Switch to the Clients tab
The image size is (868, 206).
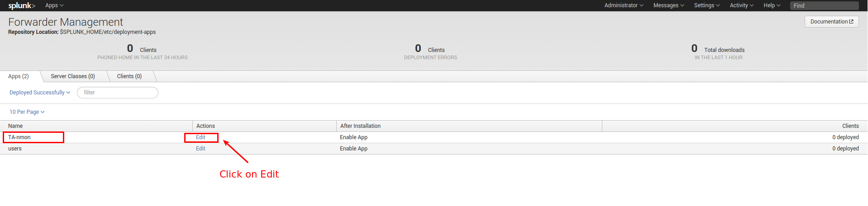[129, 76]
